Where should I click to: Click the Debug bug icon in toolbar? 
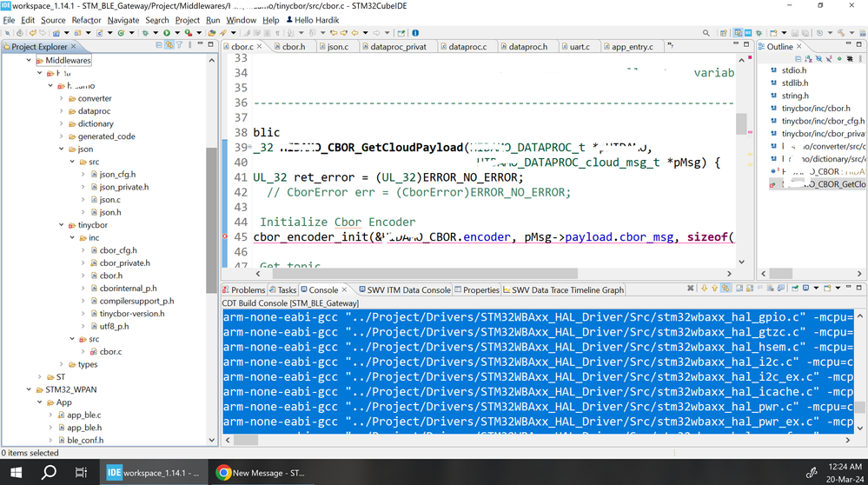click(x=145, y=33)
